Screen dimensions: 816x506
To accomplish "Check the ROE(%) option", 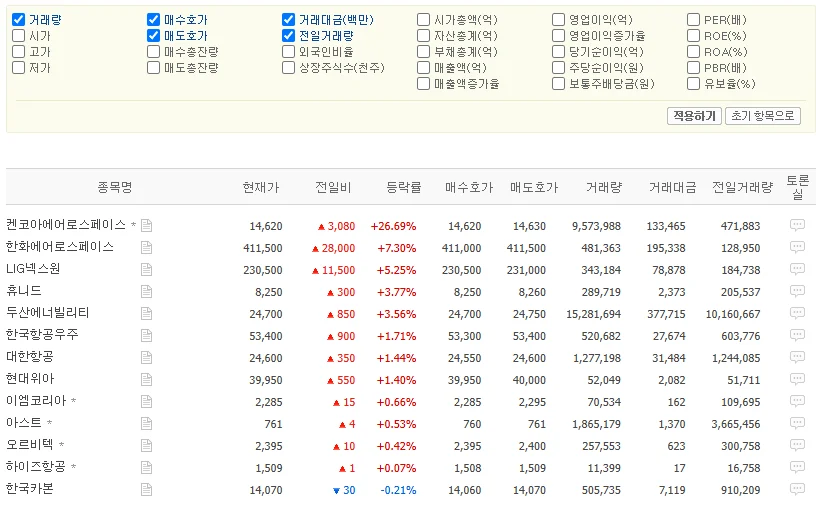I will pyautogui.click(x=693, y=36).
